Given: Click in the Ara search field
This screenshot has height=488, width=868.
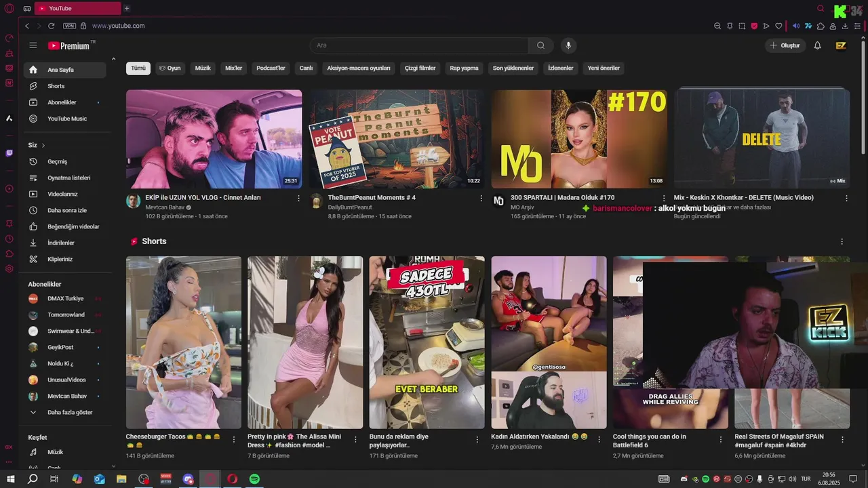Looking at the screenshot, I should (x=418, y=45).
